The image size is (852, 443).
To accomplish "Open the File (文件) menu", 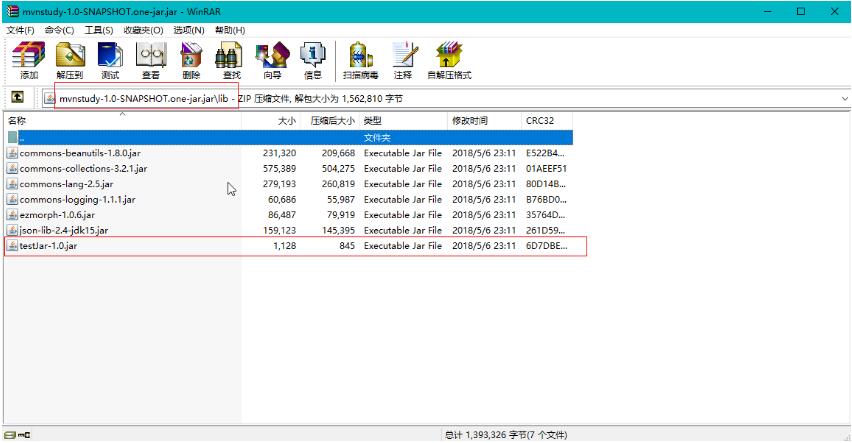I will [20, 30].
